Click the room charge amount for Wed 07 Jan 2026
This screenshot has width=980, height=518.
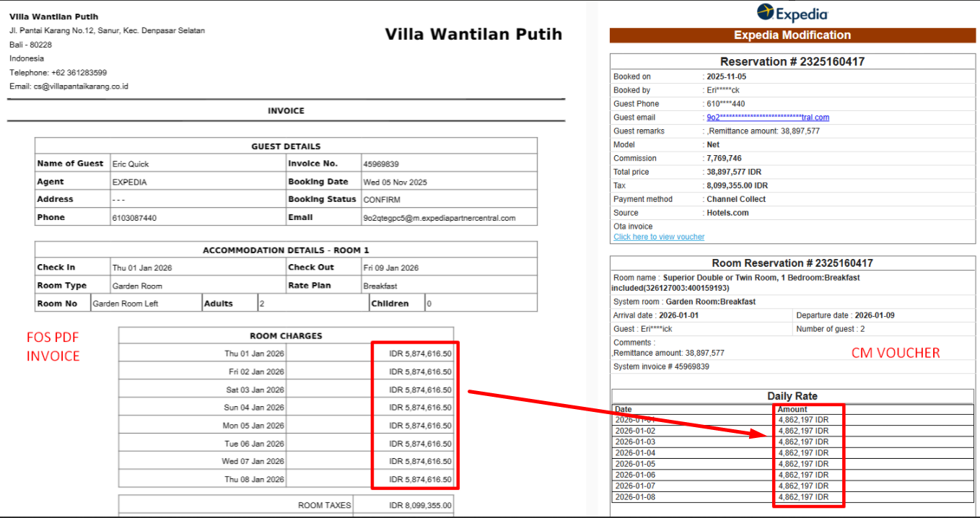coord(420,462)
